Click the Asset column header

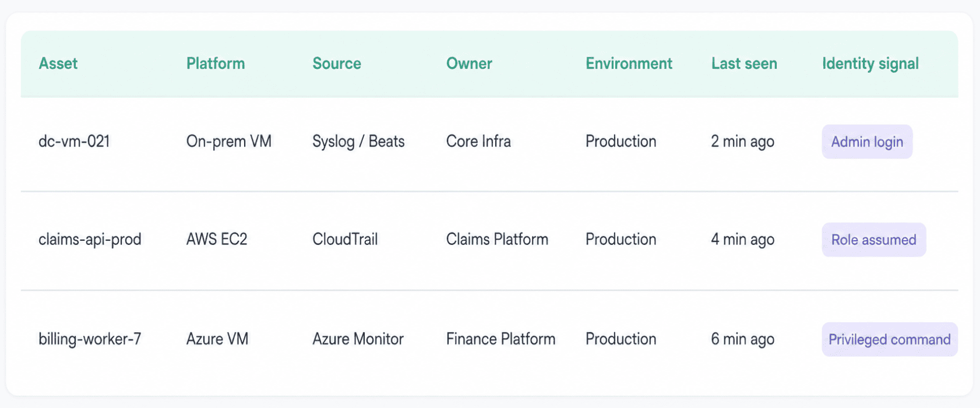coord(58,64)
